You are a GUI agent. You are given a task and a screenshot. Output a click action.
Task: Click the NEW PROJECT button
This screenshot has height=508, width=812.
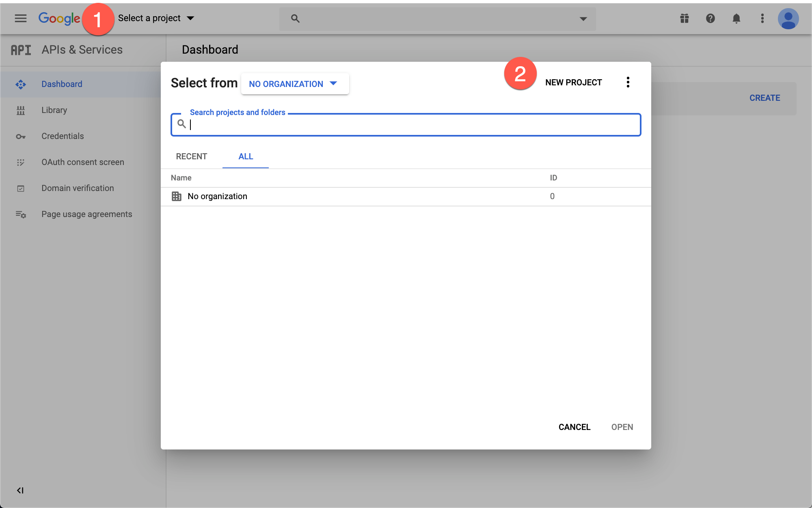pyautogui.click(x=573, y=82)
